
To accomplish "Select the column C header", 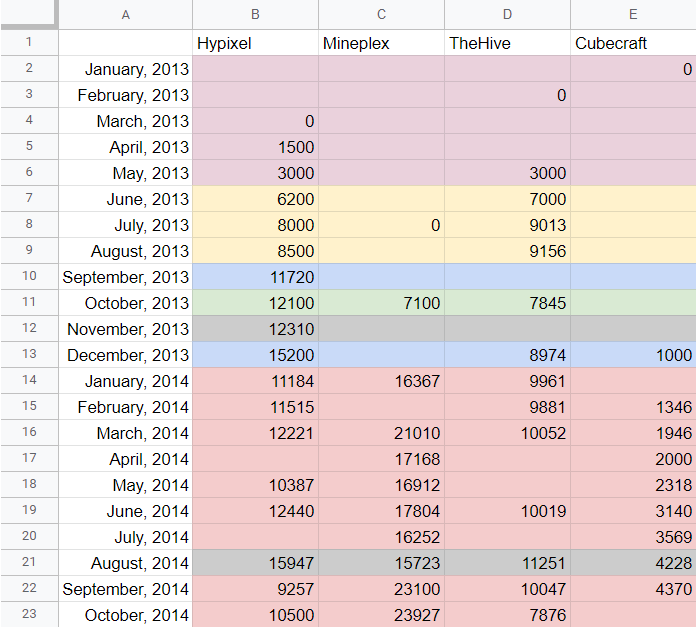I will [381, 14].
